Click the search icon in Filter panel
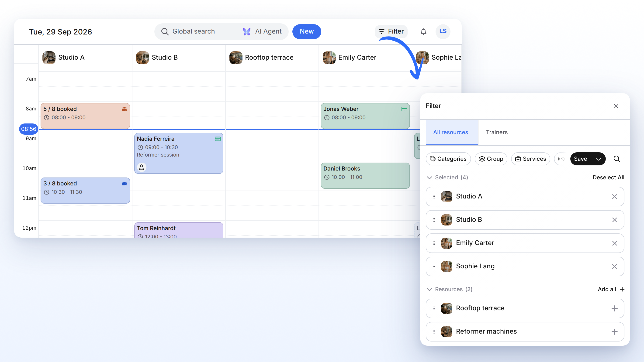644x362 pixels. [617, 159]
